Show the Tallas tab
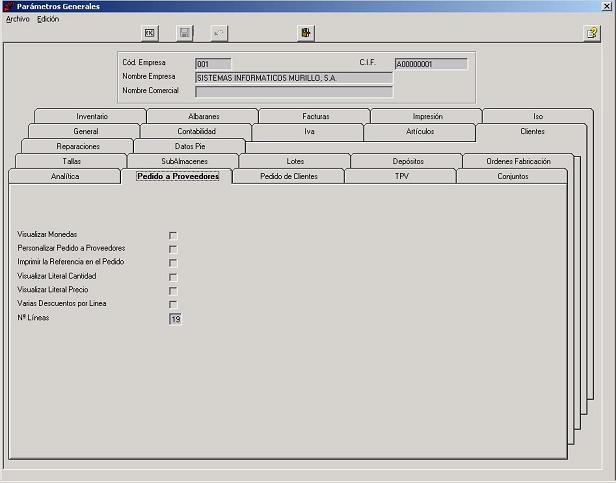This screenshot has width=616, height=483. point(71,161)
